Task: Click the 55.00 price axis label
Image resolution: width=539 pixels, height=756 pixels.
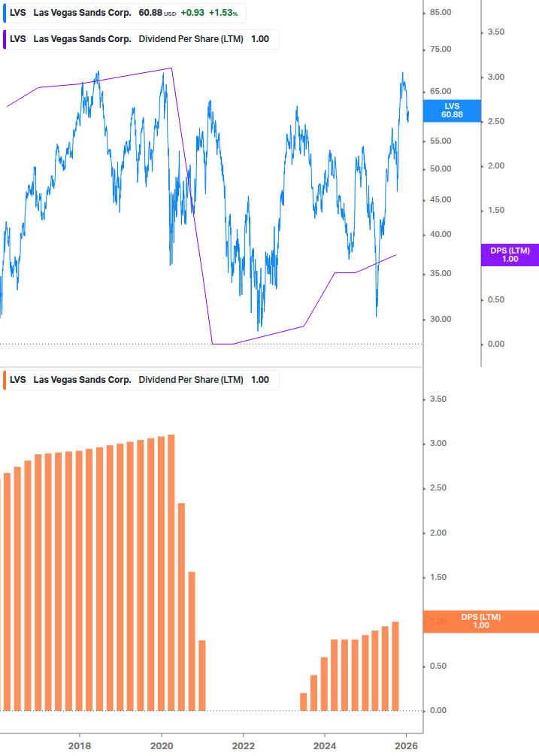Action: coord(441,141)
